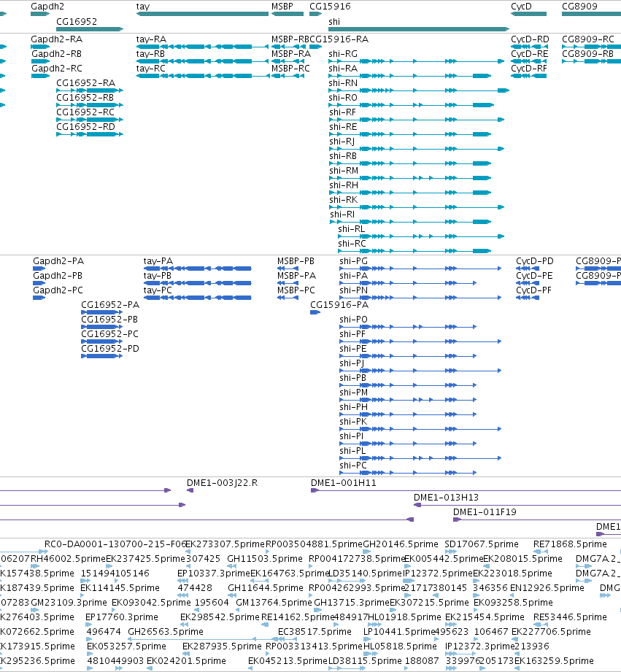Select EST EK227706.5prime label
The image size is (621, 672).
(551, 632)
